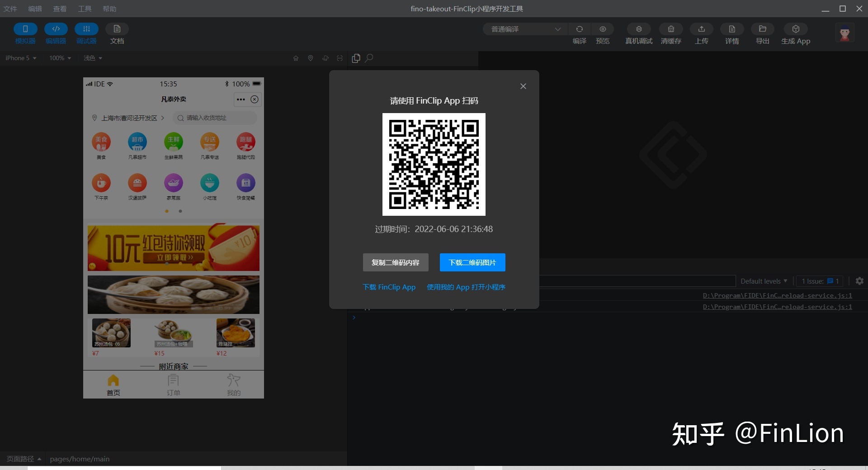Screen dimensions: 868x470
Task: Click the editor search magnifier icon
Action: (369, 58)
